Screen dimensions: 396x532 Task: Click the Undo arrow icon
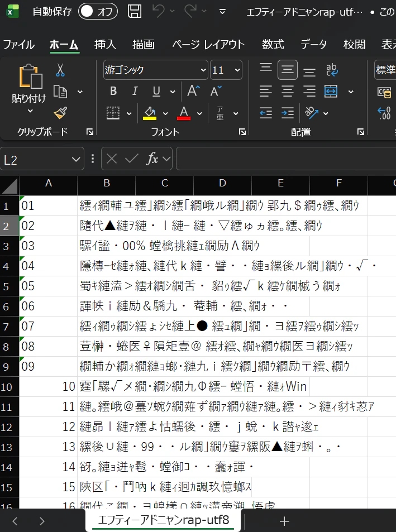click(158, 11)
